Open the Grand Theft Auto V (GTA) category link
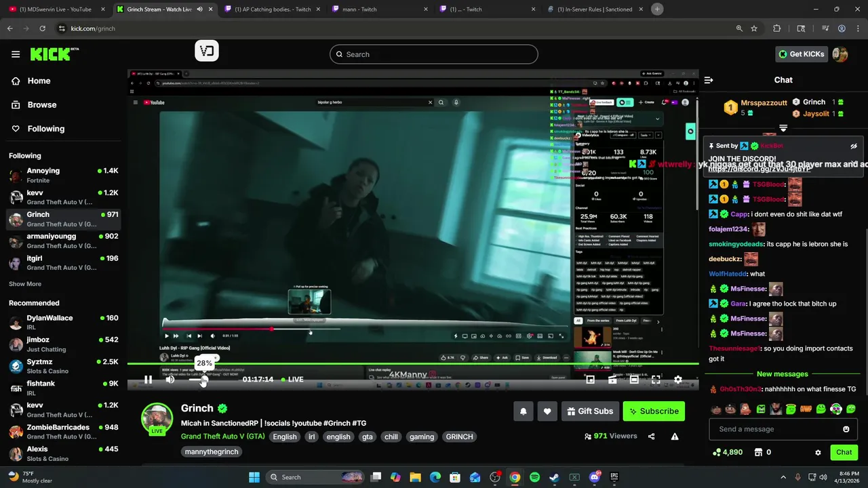This screenshot has width=868, height=488. pyautogui.click(x=222, y=436)
